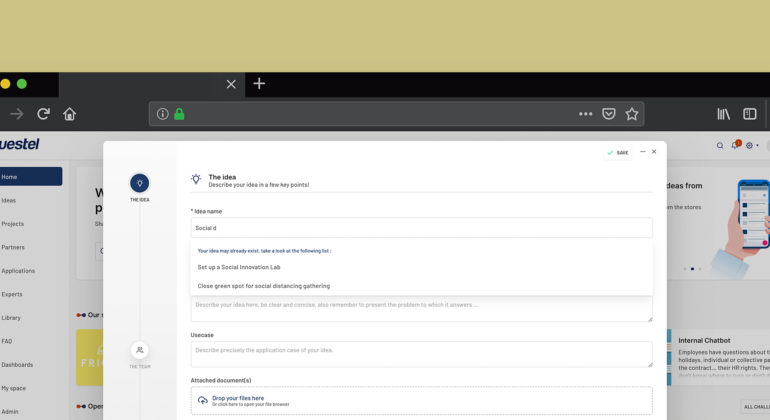Toggle the browser sidebar icon
Screen dimensions: 770x420
[x=749, y=114]
